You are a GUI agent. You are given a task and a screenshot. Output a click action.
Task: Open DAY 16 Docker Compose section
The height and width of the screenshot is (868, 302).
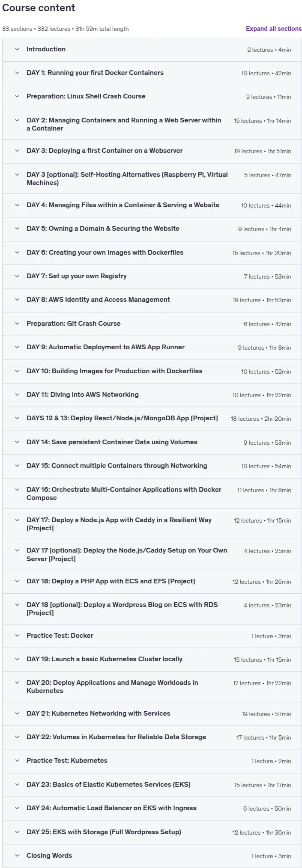[124, 493]
